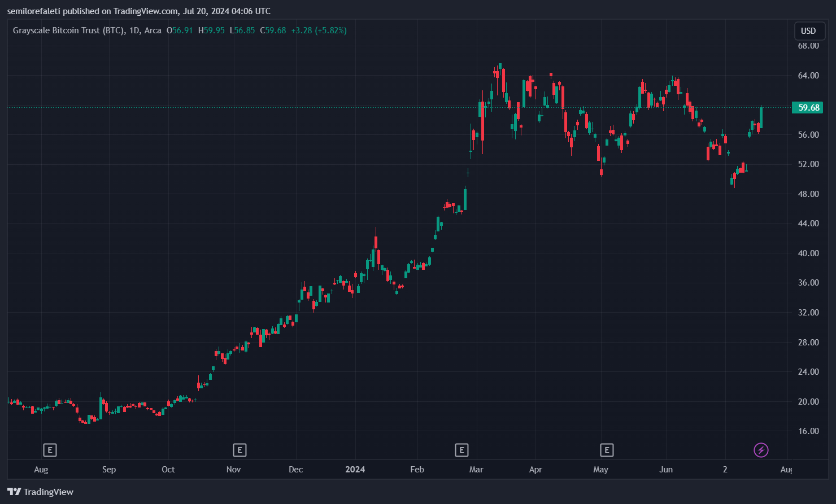Click the low value L56.85 in legend
The height and width of the screenshot is (504, 836).
point(242,30)
